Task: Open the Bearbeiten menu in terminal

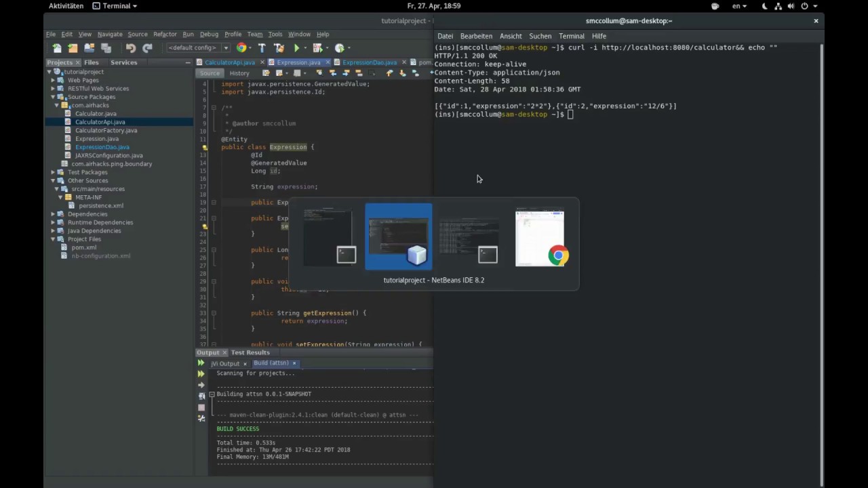Action: [x=476, y=36]
